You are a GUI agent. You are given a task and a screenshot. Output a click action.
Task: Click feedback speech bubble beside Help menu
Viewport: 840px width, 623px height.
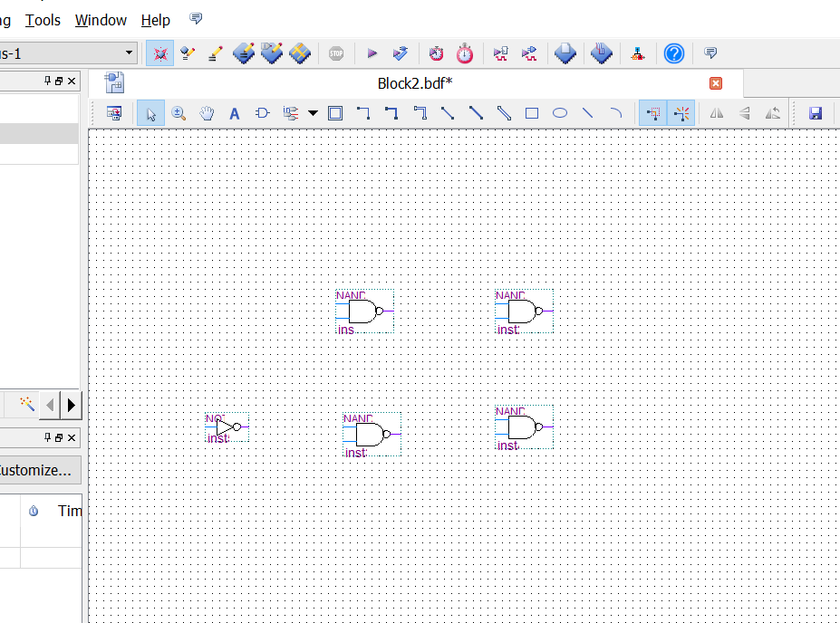pyautogui.click(x=196, y=19)
